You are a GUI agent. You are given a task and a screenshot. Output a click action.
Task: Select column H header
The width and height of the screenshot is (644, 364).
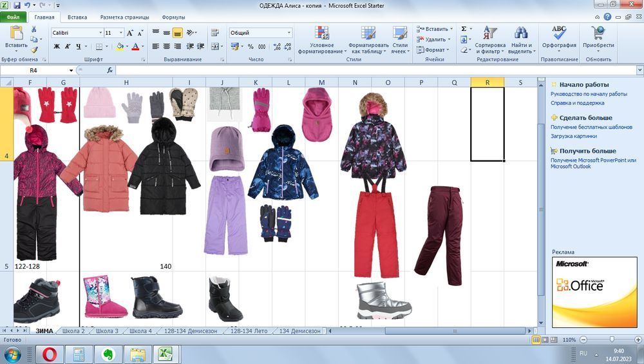pos(126,82)
